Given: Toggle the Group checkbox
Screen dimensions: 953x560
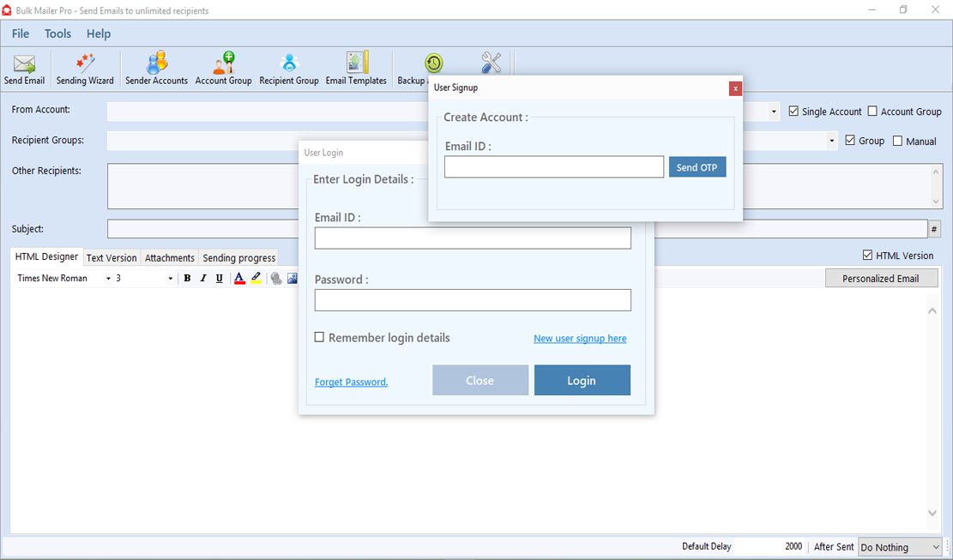Looking at the screenshot, I should [x=850, y=141].
